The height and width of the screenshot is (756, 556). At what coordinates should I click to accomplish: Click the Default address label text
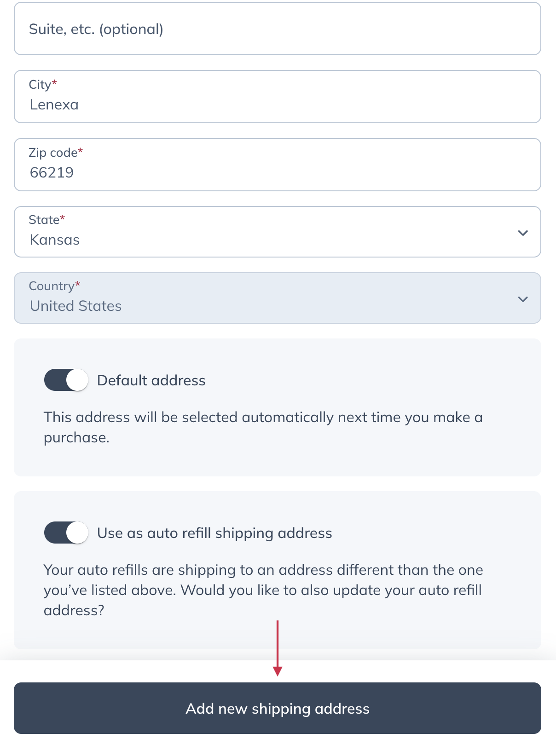coord(151,380)
